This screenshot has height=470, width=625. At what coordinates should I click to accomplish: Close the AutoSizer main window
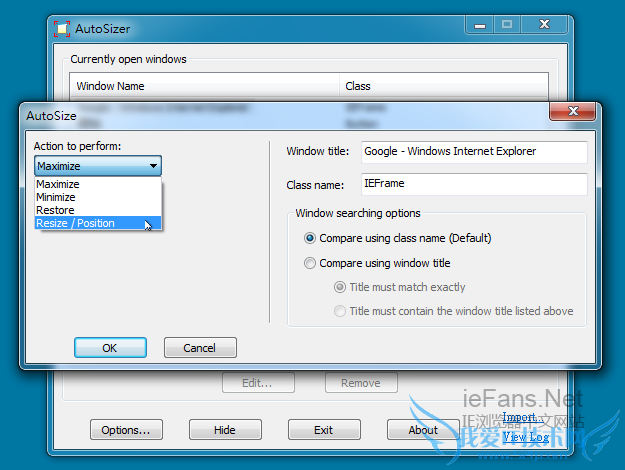pos(544,25)
